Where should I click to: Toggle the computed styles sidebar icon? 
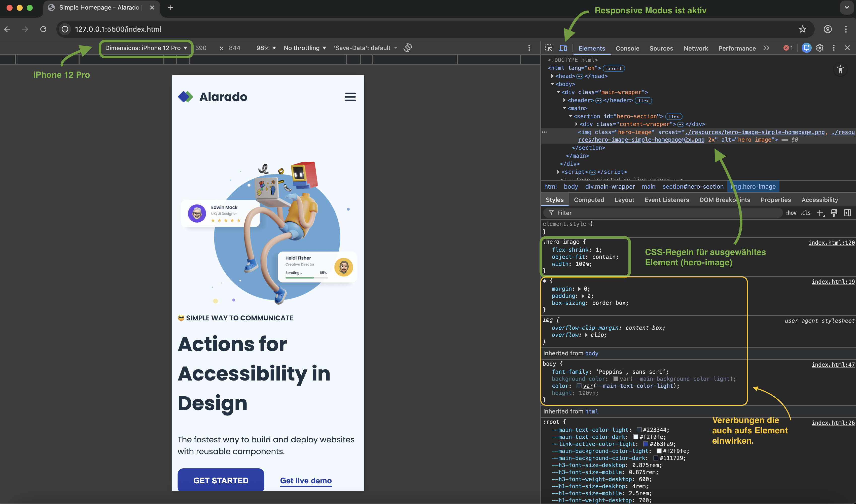pyautogui.click(x=847, y=213)
